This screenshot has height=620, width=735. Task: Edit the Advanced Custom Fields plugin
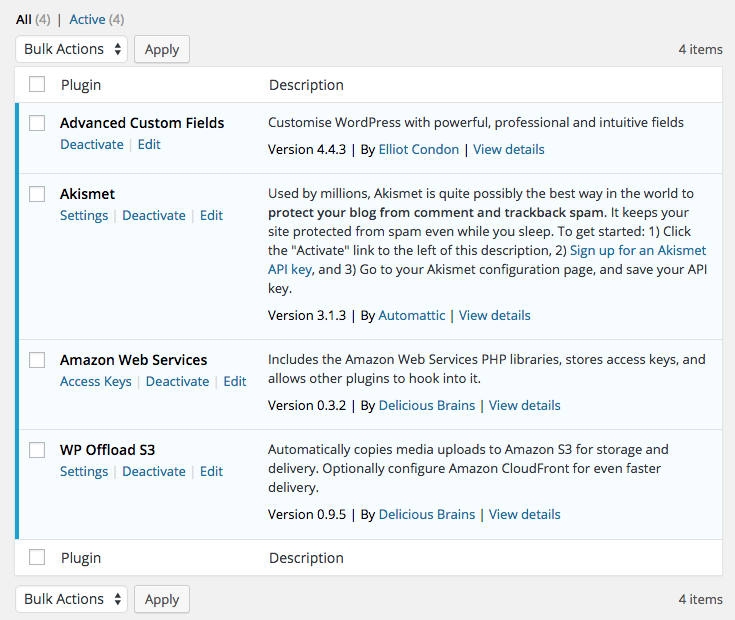tap(149, 144)
